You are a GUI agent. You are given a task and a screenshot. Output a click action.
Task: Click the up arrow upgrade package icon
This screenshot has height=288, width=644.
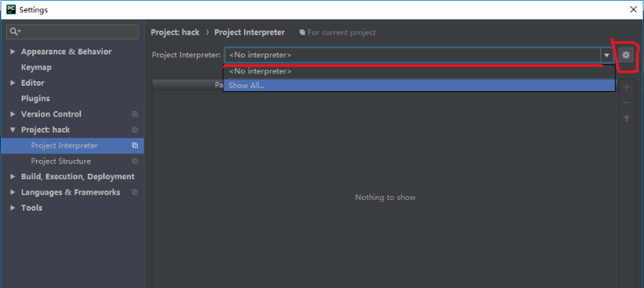tap(626, 118)
